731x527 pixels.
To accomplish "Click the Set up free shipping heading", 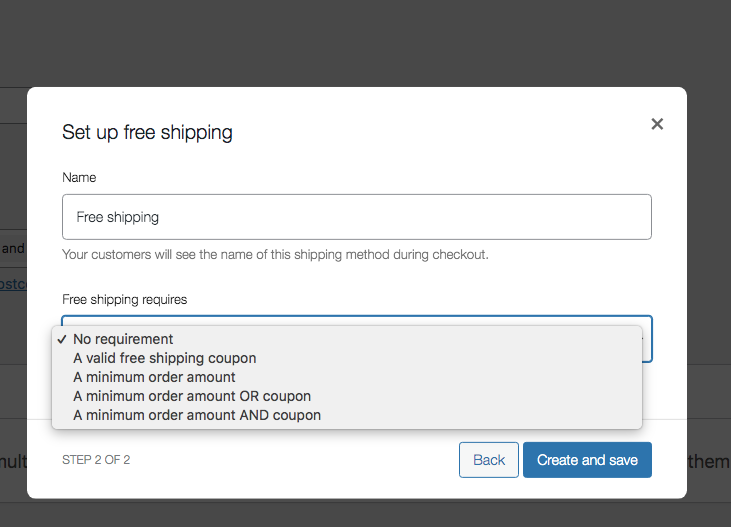I will pos(147,132).
